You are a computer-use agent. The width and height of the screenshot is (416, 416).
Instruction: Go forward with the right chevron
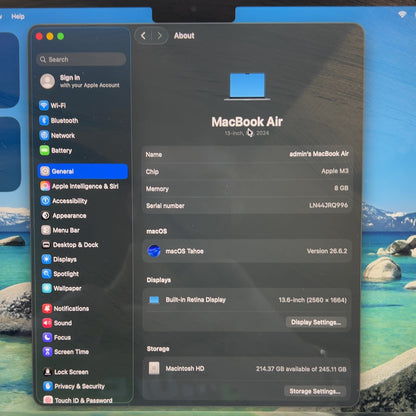point(159,36)
